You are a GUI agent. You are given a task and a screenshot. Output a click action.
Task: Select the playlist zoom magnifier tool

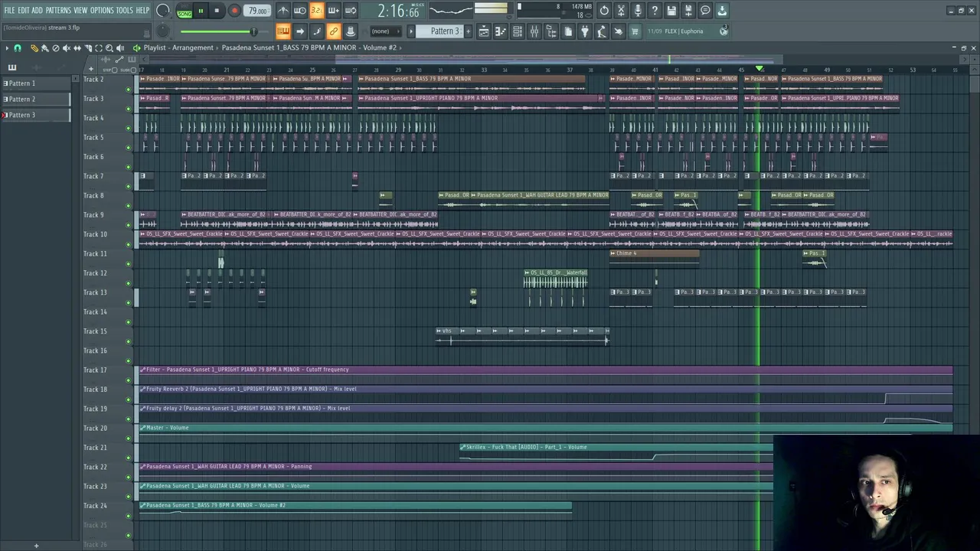click(109, 48)
